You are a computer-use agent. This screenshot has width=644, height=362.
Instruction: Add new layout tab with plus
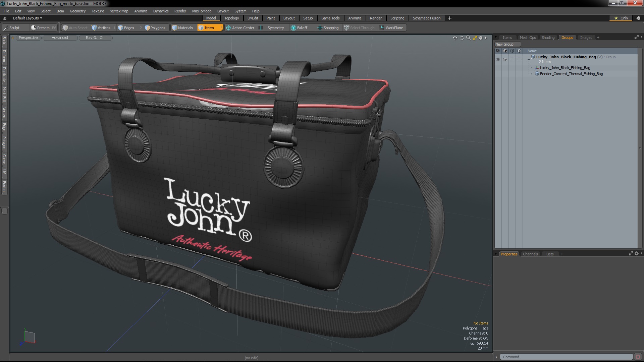(x=450, y=18)
